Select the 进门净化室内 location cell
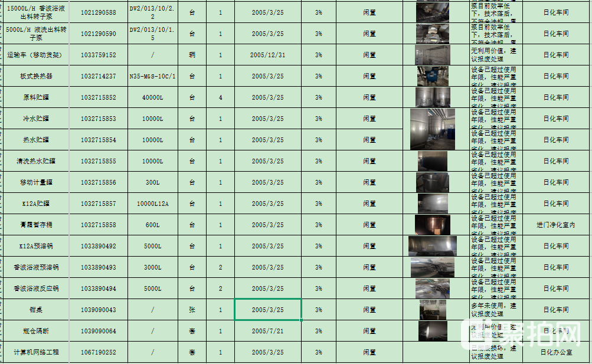 [x=555, y=225]
